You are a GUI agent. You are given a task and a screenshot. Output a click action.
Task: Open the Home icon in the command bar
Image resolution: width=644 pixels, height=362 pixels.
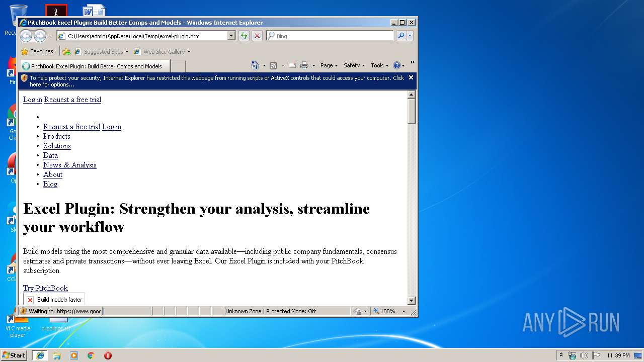[255, 65]
